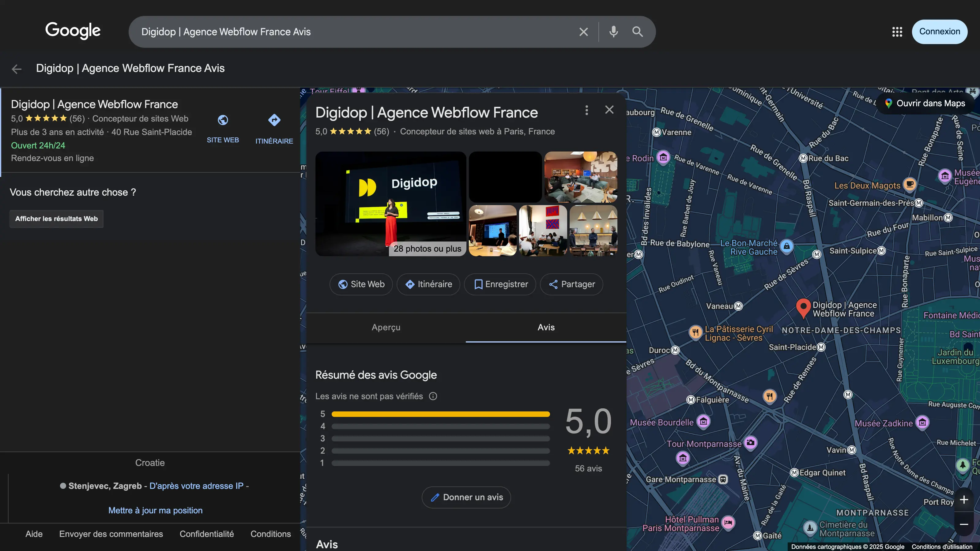Click Cimetière du Montparnasse marker
Image resolution: width=980 pixels, height=551 pixels.
click(810, 527)
